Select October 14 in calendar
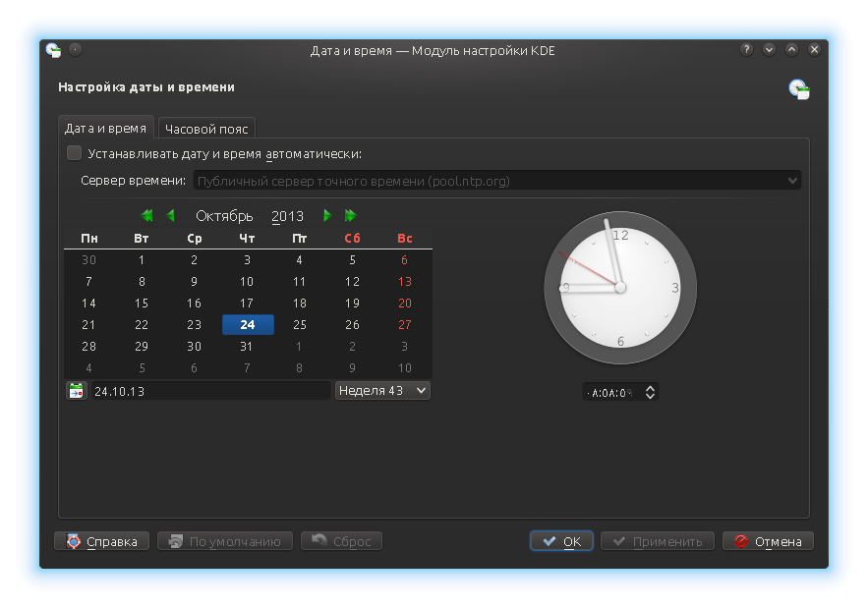Image resolution: width=868 pixels, height=608 pixels. point(89,304)
